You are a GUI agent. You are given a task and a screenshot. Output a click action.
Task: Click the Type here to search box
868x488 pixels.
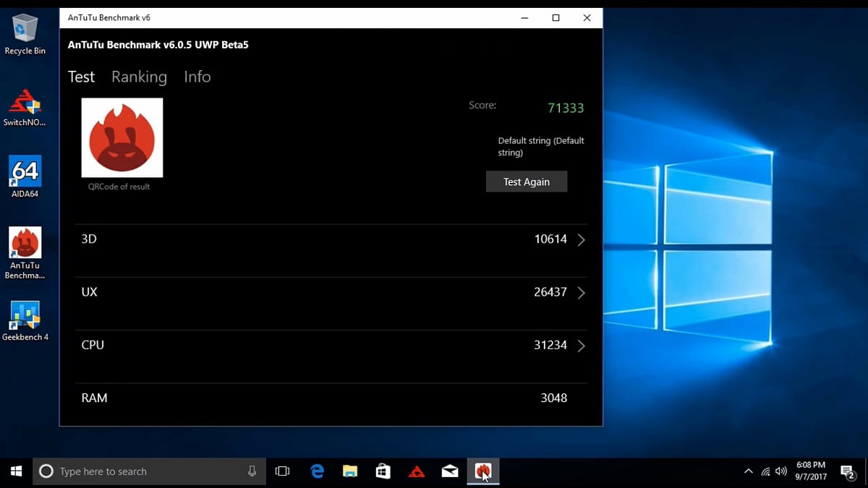(148, 471)
